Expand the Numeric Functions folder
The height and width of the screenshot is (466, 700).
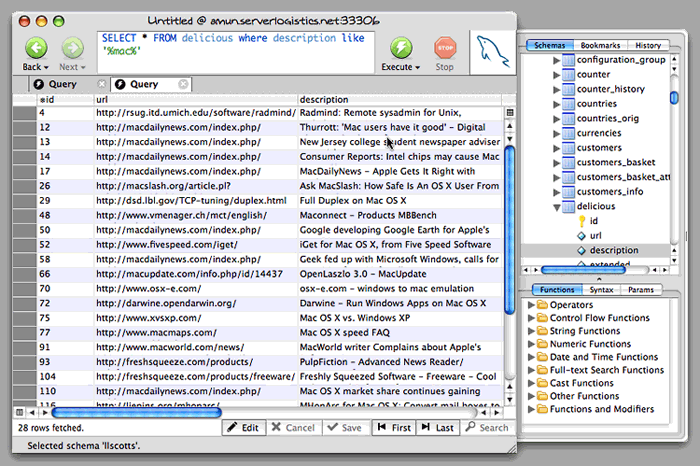531,344
